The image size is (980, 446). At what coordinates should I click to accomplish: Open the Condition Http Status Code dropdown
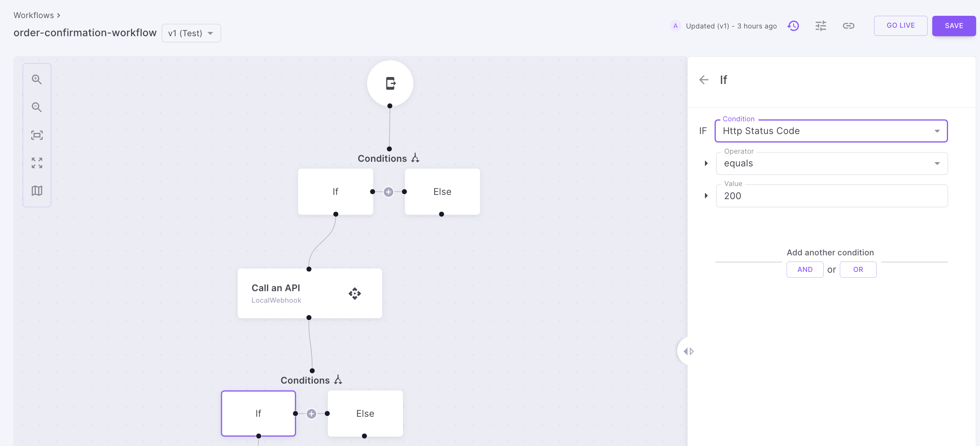point(831,131)
